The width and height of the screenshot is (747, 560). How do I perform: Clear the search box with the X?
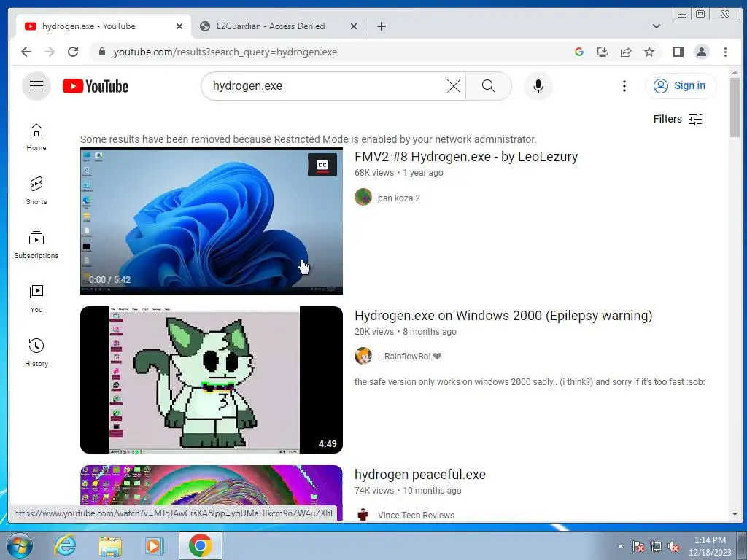(454, 86)
